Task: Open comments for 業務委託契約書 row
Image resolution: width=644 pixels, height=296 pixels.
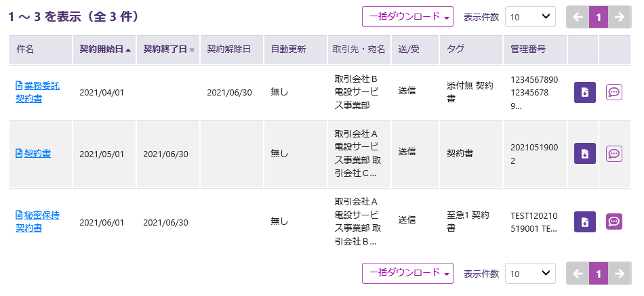Action: (614, 92)
